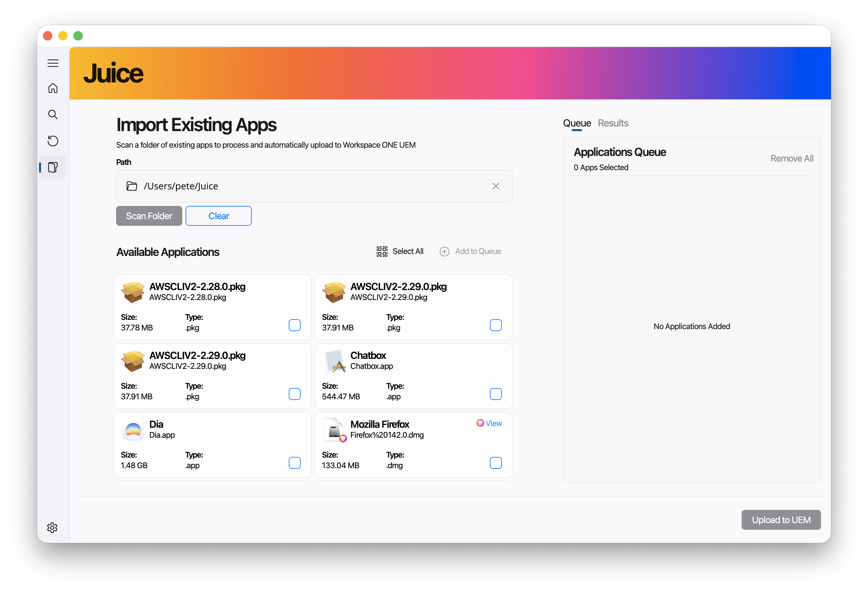Open the Home page from sidebar

point(53,88)
